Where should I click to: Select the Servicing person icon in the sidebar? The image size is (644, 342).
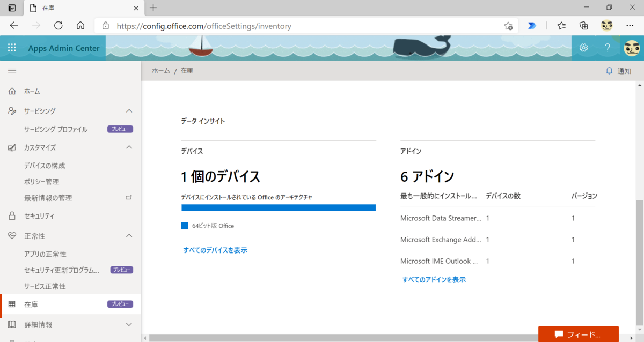point(12,111)
